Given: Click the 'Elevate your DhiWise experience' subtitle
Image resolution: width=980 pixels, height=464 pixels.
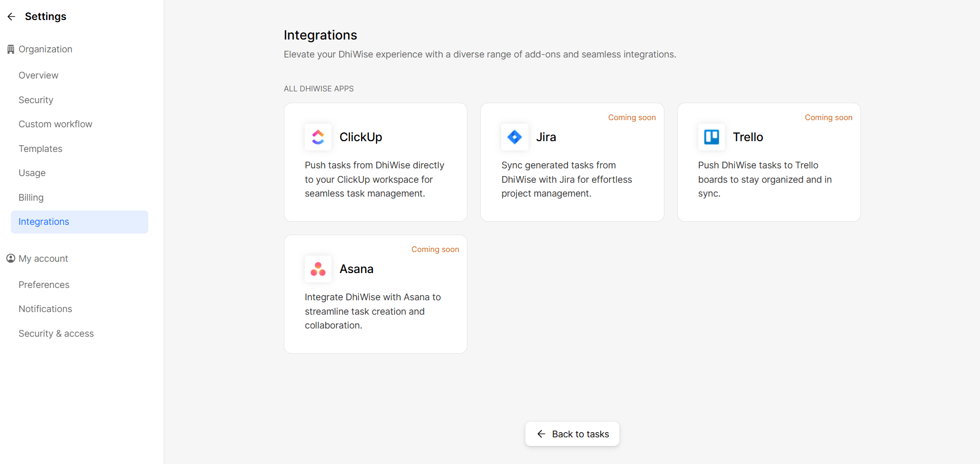Looking at the screenshot, I should click(x=480, y=54).
